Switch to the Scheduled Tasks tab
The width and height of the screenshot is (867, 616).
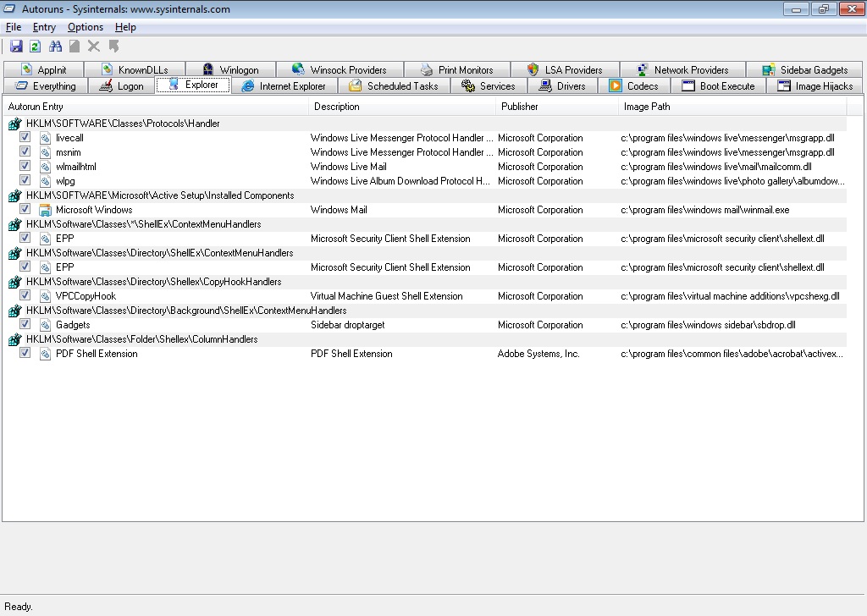394,86
